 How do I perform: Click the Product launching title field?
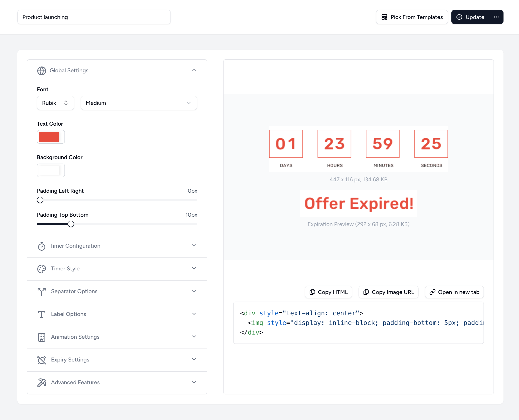point(94,17)
